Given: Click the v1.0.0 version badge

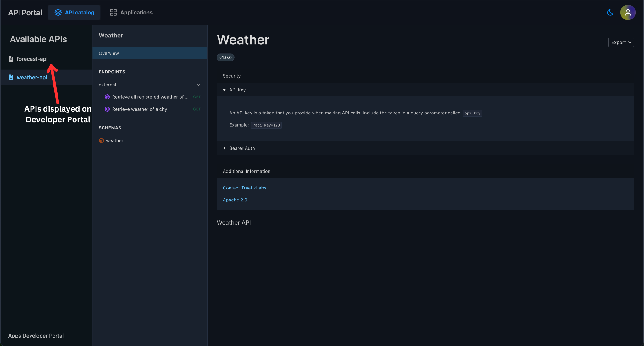Looking at the screenshot, I should point(225,57).
